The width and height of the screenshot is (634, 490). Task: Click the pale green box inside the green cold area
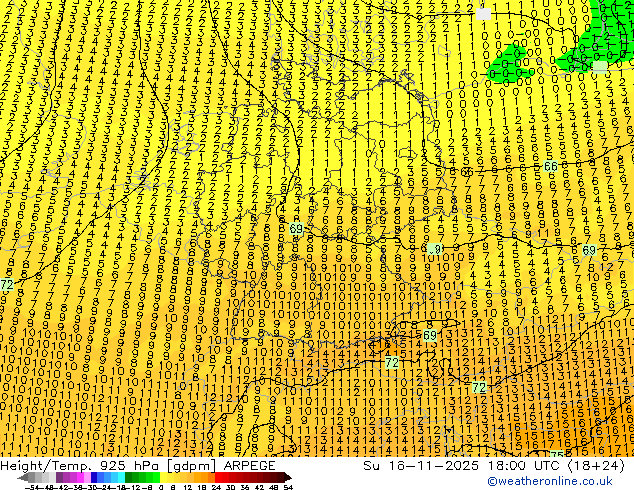pyautogui.click(x=600, y=67)
